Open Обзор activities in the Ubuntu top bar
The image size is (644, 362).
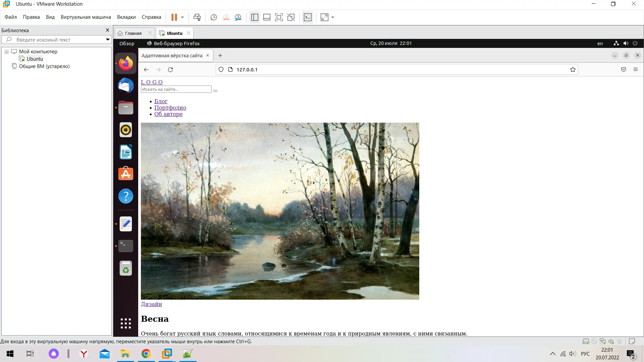click(127, 44)
